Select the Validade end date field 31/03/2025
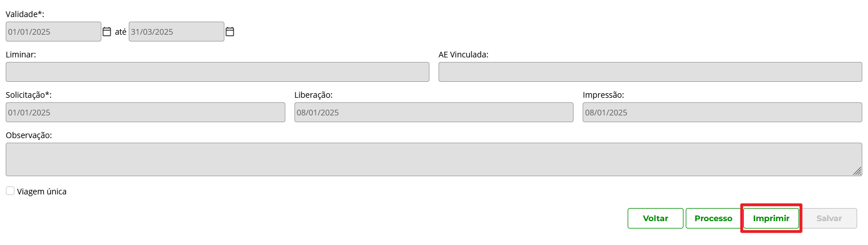The image size is (868, 245). click(x=176, y=32)
